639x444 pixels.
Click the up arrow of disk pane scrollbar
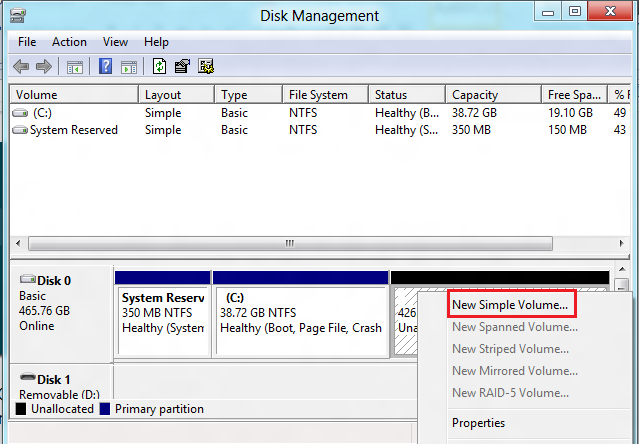pyautogui.click(x=622, y=269)
